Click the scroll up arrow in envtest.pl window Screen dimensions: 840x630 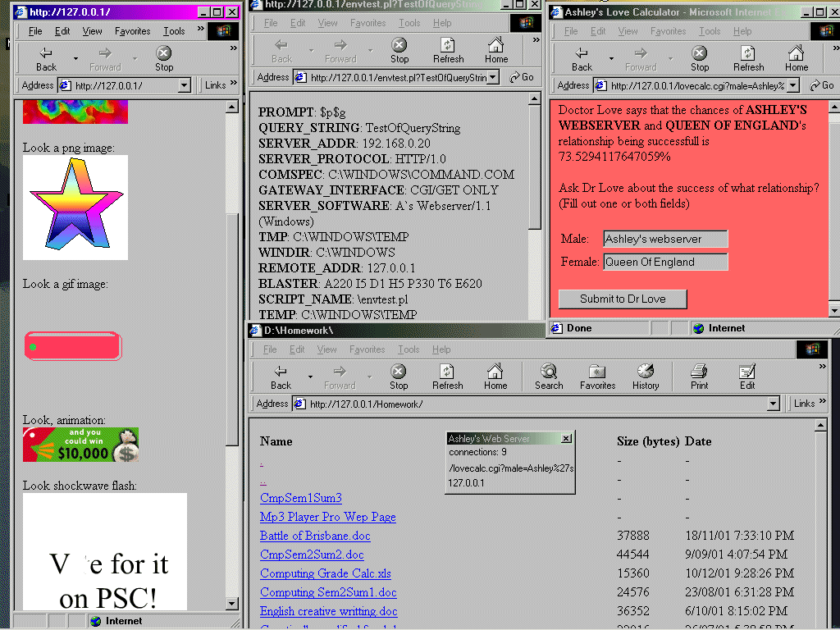point(534,99)
